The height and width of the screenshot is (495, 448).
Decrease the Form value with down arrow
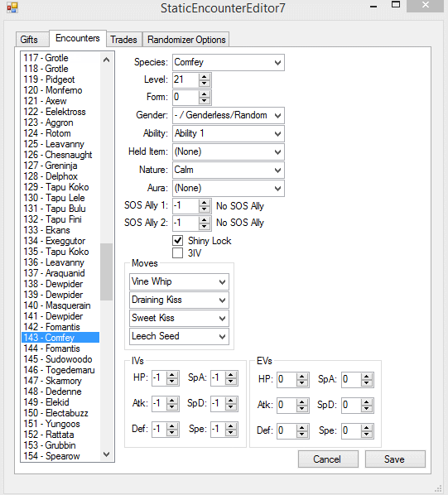tap(205, 101)
